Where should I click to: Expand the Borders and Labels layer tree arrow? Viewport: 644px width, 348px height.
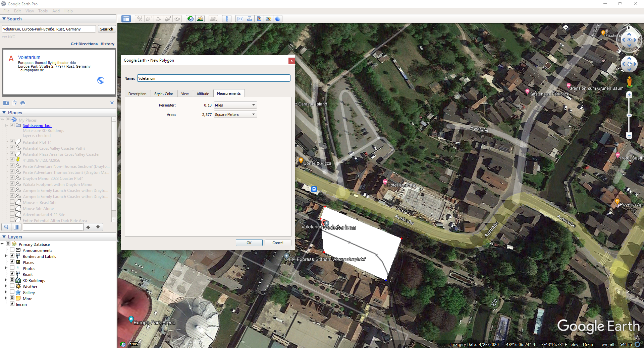[x=6, y=256]
